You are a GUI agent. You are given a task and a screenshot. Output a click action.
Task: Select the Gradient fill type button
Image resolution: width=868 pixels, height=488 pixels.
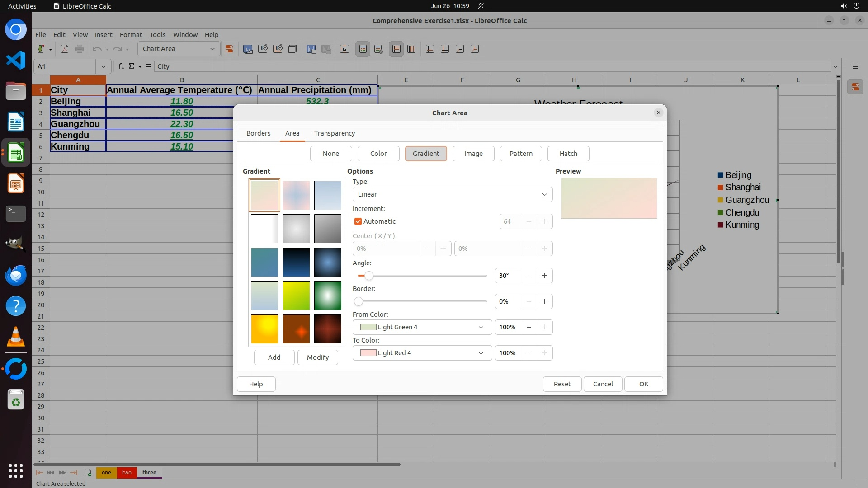425,154
